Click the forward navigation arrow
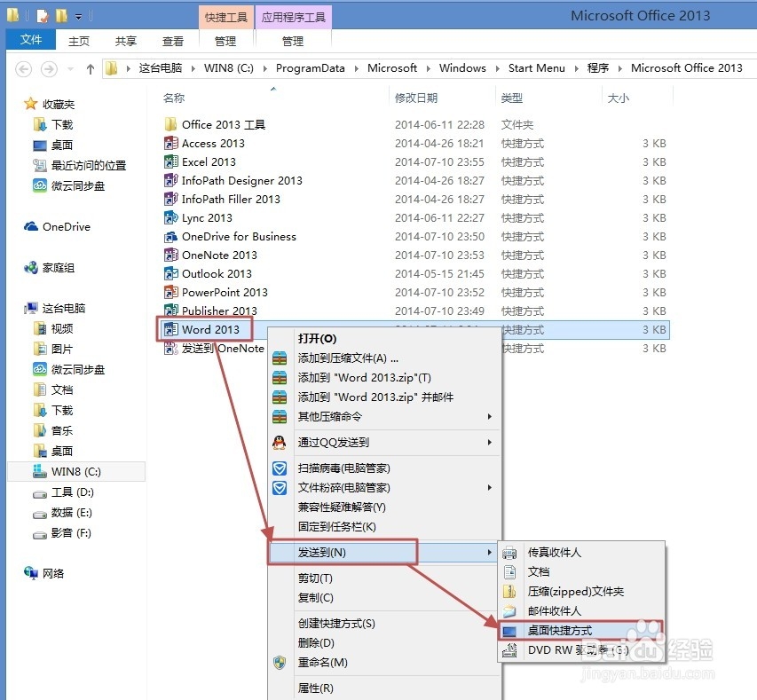 49,69
